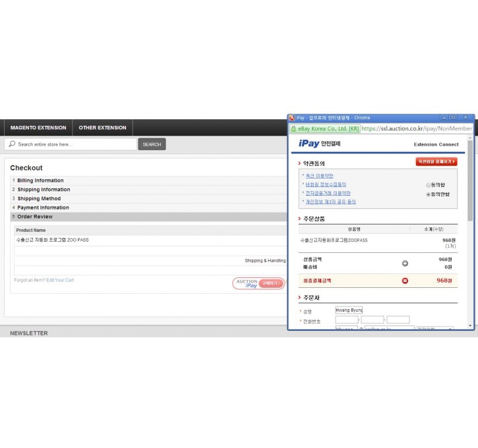Viewport: 478px width, 448px height.
Task: Minimize the iPay popup window
Action: (x=444, y=118)
